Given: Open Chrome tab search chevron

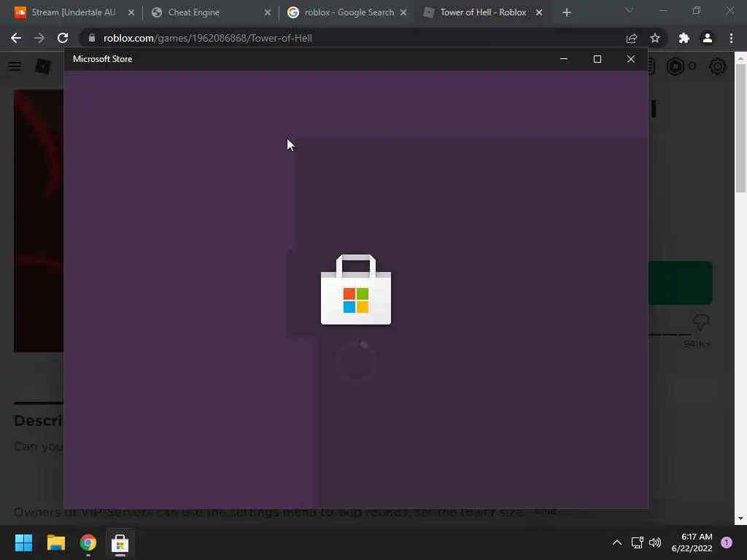Looking at the screenshot, I should point(630,10).
